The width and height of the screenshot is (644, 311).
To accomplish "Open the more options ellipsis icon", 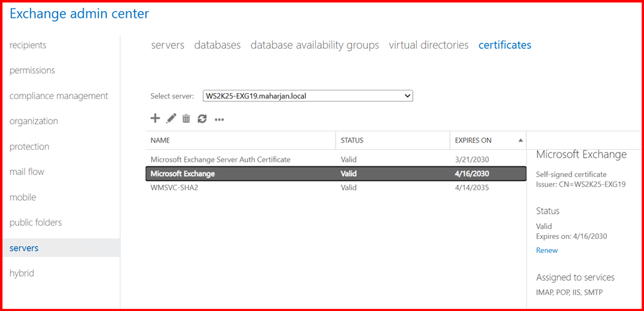I will (x=219, y=120).
